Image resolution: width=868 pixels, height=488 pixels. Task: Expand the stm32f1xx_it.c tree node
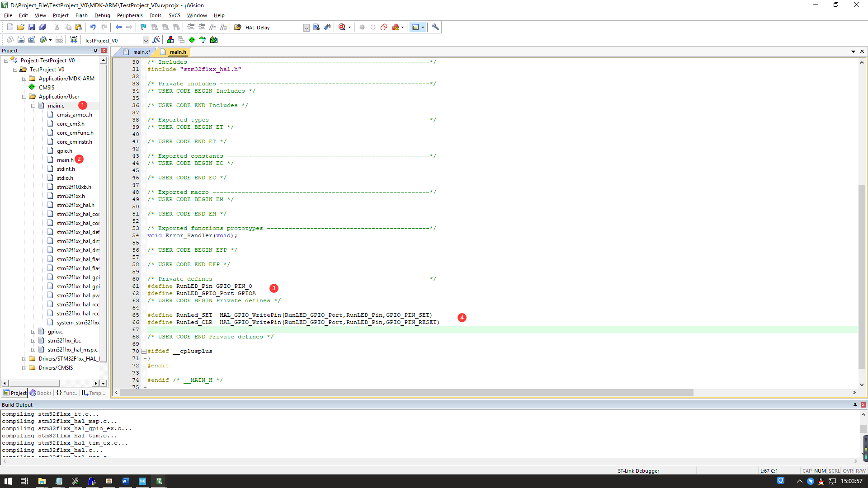pyautogui.click(x=33, y=341)
